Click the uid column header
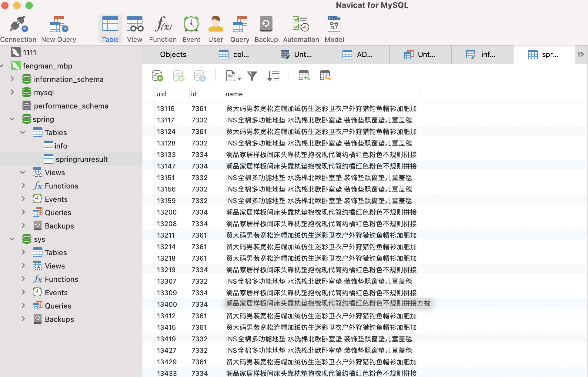Viewport: 588px width, 377px height. 172,94
